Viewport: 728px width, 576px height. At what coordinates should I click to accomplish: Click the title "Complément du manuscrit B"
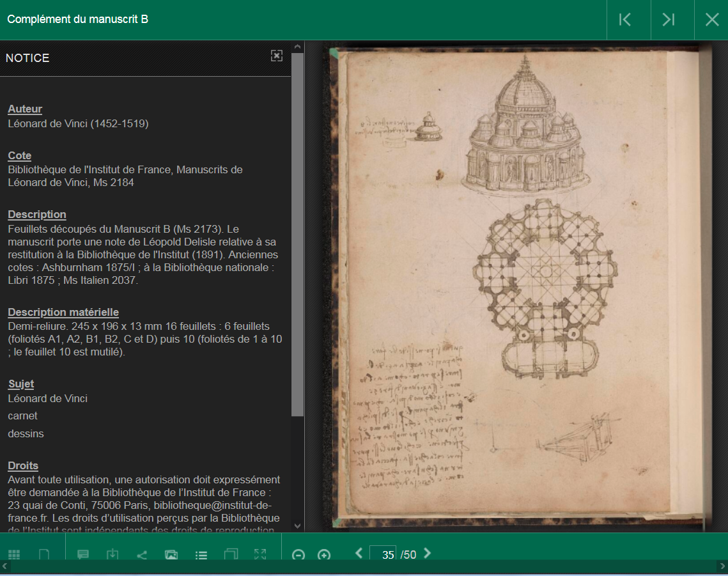point(77,19)
